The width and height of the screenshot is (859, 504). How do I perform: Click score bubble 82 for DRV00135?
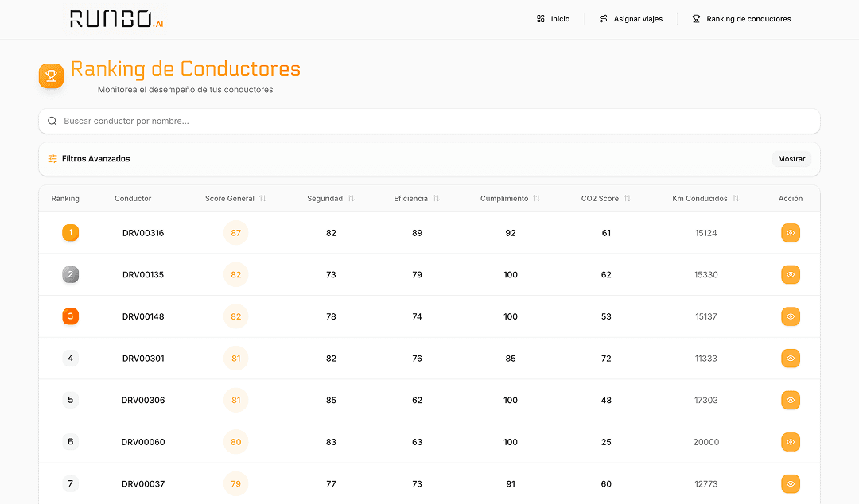point(235,274)
